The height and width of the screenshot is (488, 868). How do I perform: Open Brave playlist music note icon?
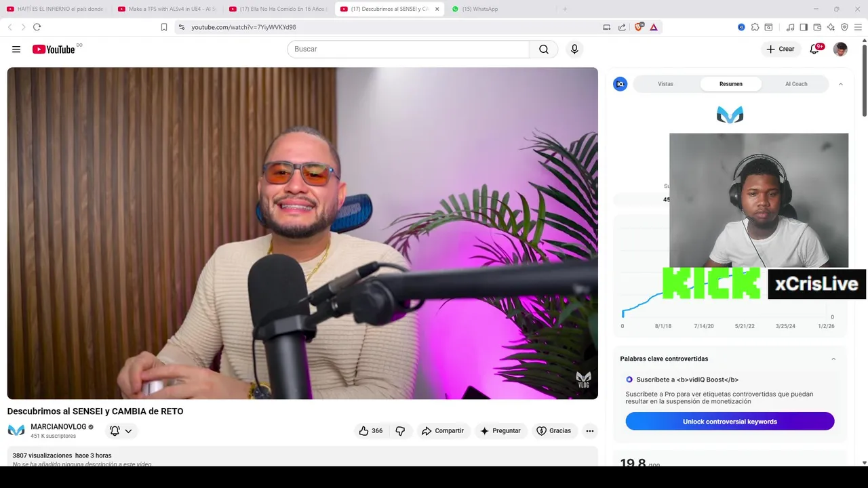point(790,27)
